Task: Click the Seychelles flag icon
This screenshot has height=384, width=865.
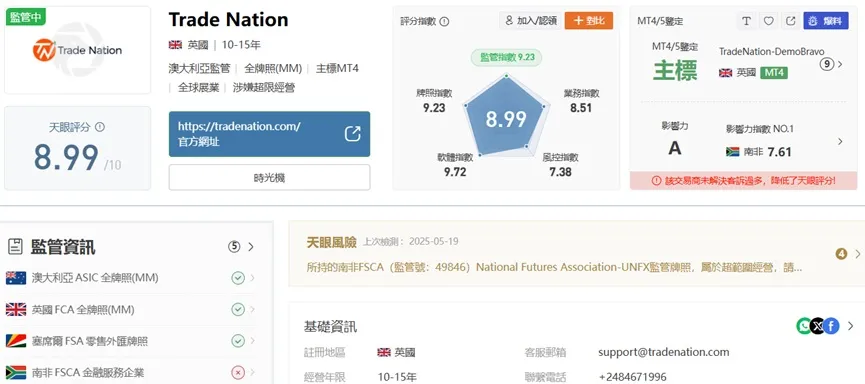Action: pyautogui.click(x=16, y=341)
